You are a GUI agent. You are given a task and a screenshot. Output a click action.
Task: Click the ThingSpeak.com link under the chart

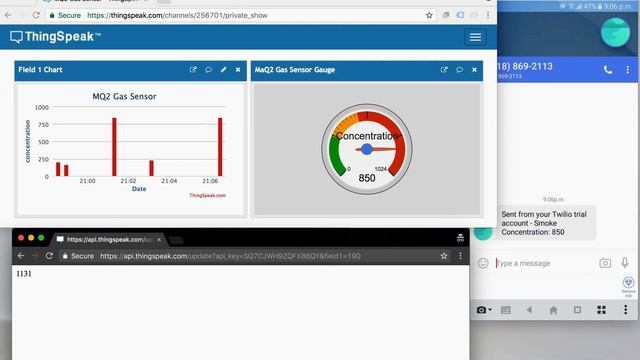tap(207, 196)
